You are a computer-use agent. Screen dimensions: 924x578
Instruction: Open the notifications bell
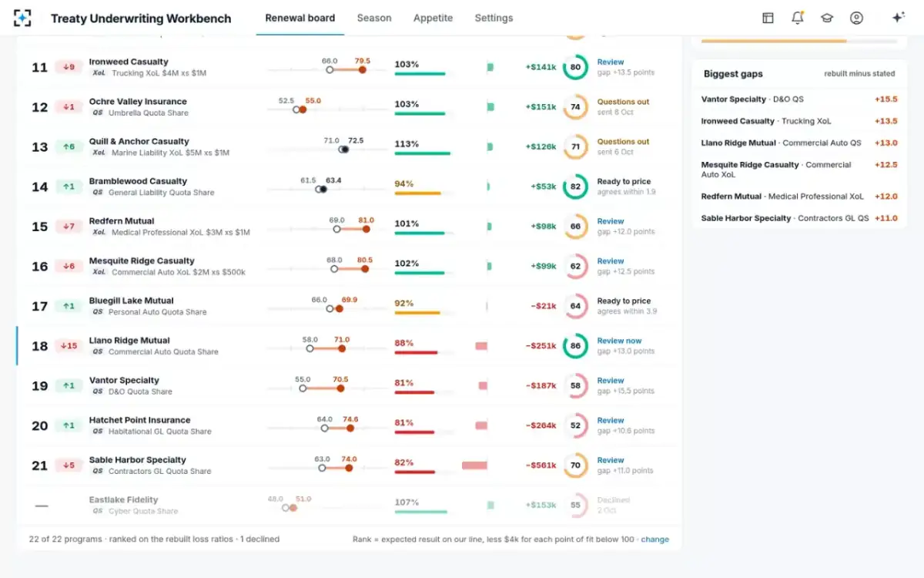pos(798,18)
